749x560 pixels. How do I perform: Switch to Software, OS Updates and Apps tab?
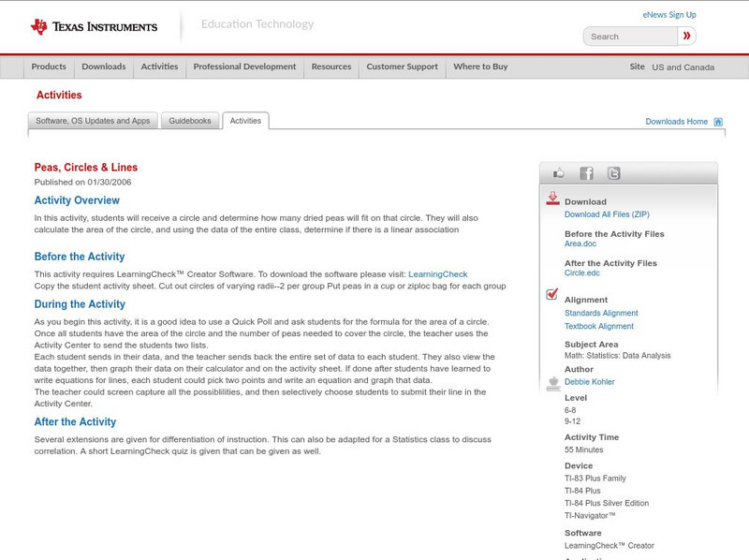point(93,121)
